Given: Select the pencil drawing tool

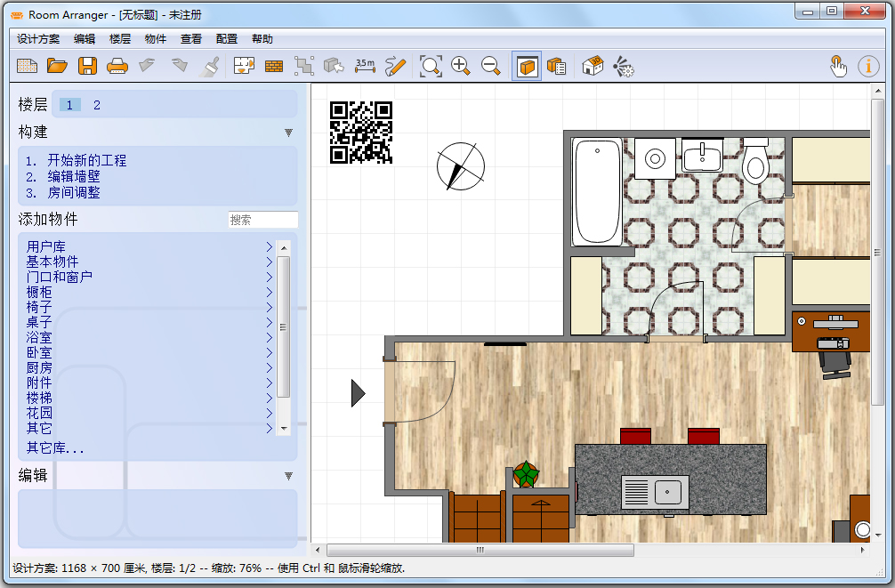Looking at the screenshot, I should [x=396, y=66].
